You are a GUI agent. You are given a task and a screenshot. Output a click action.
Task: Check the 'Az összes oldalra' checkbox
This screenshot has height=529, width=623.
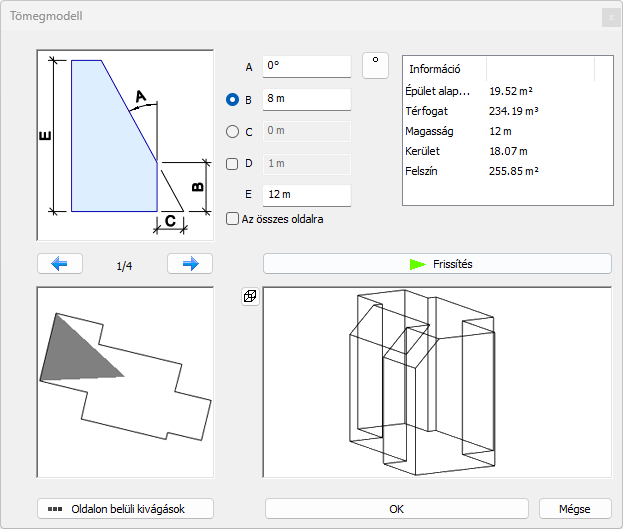pyautogui.click(x=233, y=218)
